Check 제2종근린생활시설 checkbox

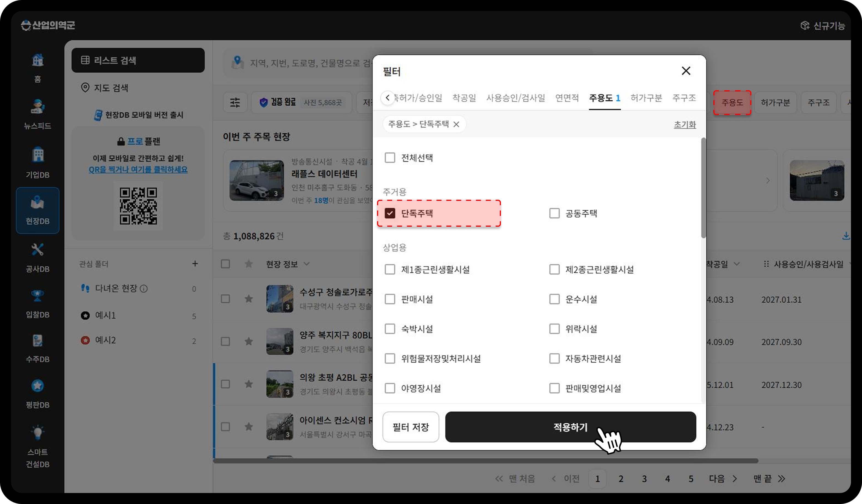[554, 269]
